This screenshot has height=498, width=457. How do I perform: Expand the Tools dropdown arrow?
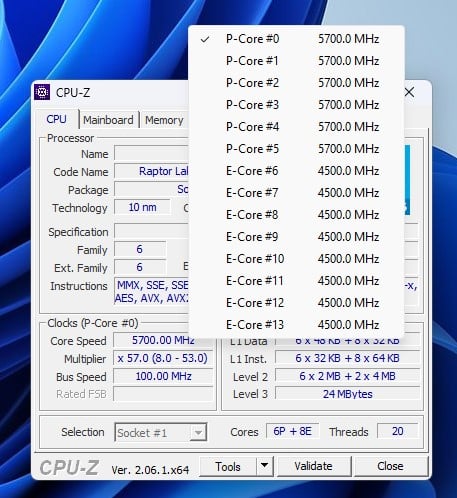coord(265,466)
